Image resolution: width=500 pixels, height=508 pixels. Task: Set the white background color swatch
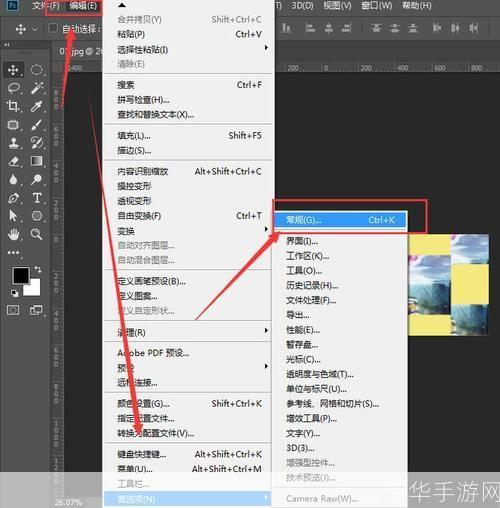click(33, 288)
